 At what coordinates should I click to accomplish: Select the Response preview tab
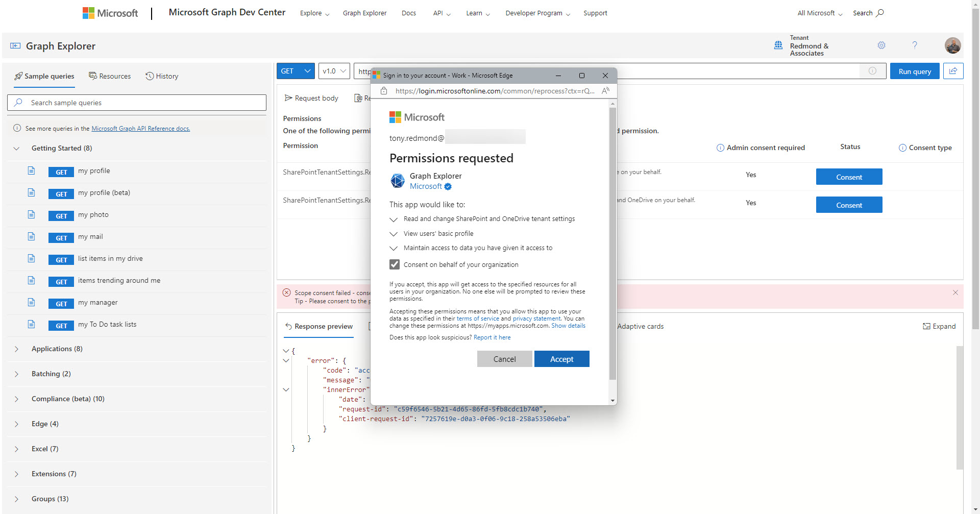click(x=318, y=326)
